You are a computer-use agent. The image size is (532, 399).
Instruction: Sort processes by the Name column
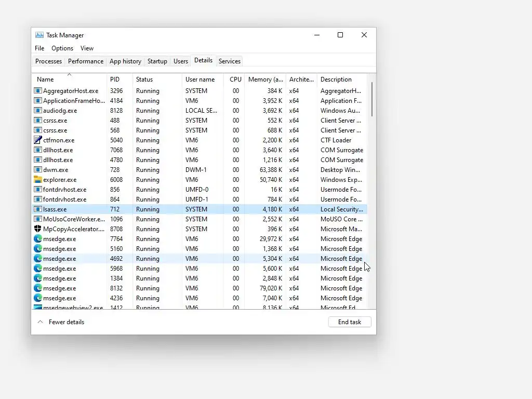pyautogui.click(x=69, y=79)
